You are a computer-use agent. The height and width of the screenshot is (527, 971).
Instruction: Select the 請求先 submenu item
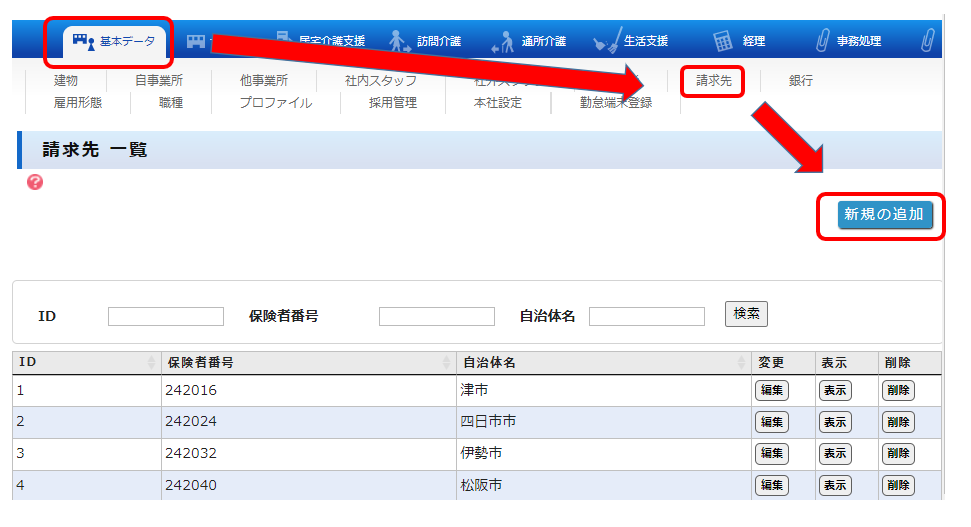coord(713,81)
